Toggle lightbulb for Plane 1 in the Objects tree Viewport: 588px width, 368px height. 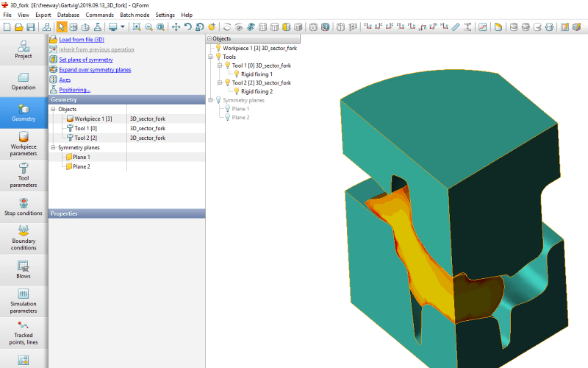click(x=227, y=108)
